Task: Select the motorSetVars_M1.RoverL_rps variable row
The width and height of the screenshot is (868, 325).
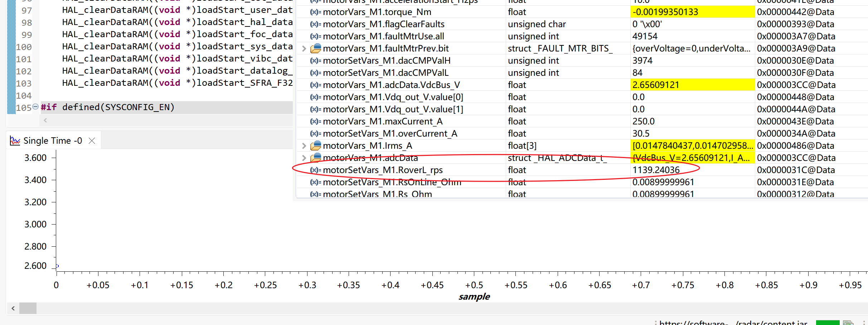Action: point(582,170)
